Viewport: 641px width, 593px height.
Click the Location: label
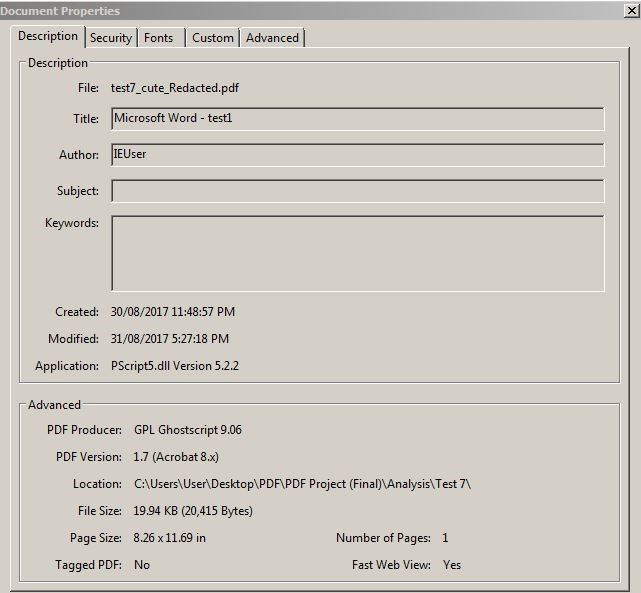point(97,484)
